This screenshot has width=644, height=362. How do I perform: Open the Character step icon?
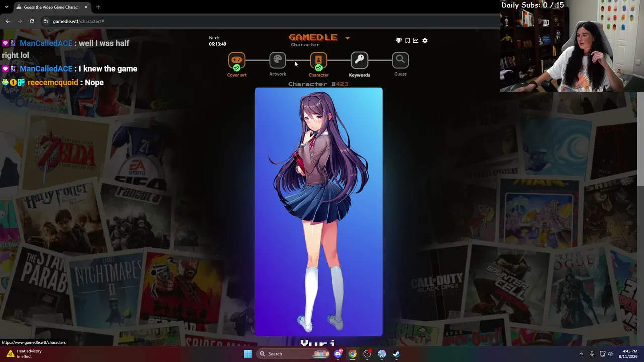click(x=318, y=60)
